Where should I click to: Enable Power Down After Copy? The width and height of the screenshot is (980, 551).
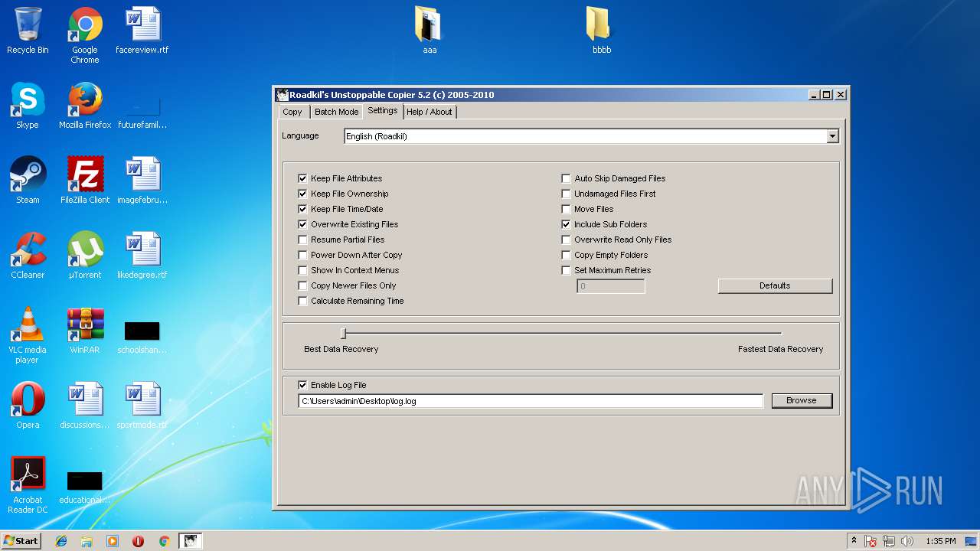click(302, 255)
